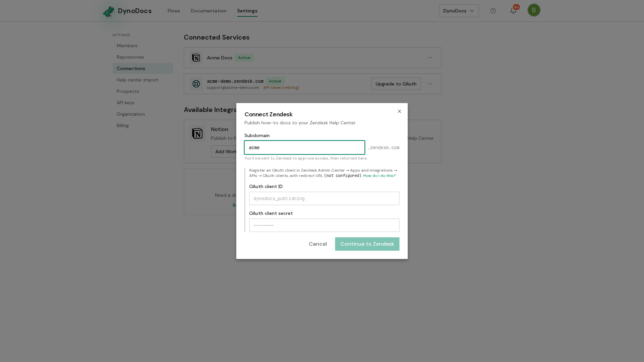Cancel the Connect Zendesk dialog

pos(318,244)
